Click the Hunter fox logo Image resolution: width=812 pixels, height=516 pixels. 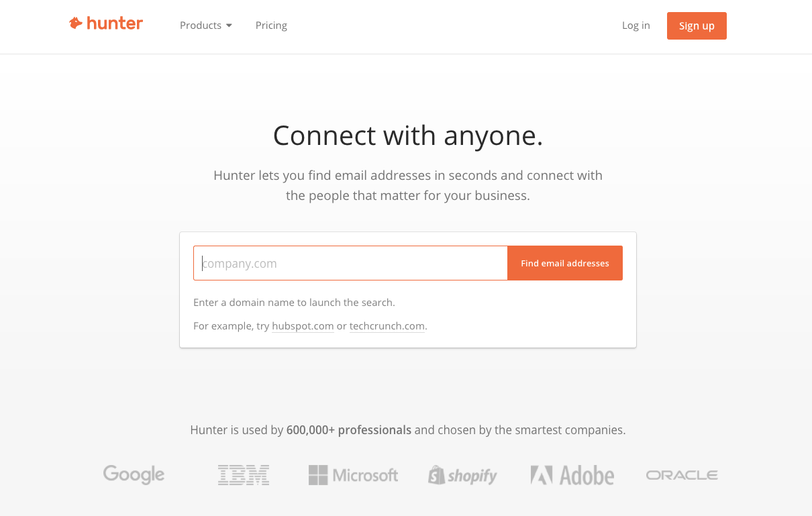pos(75,23)
